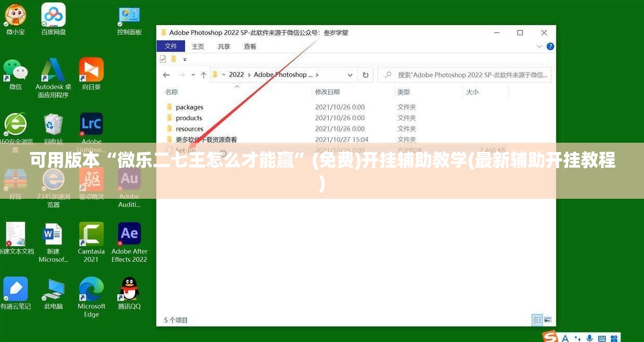This screenshot has height=342, width=644.
Task: Open the 此电脑 desktop icon
Action: (x=53, y=293)
